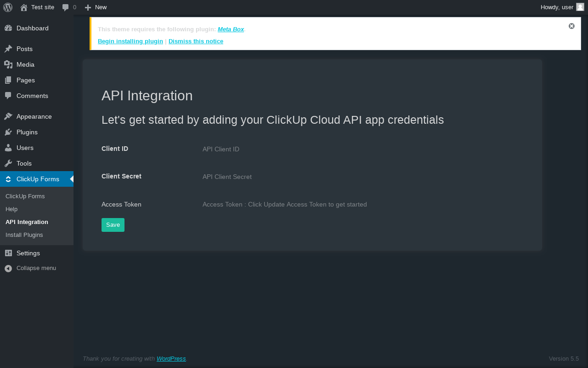Click the Users person icon

pos(8,148)
